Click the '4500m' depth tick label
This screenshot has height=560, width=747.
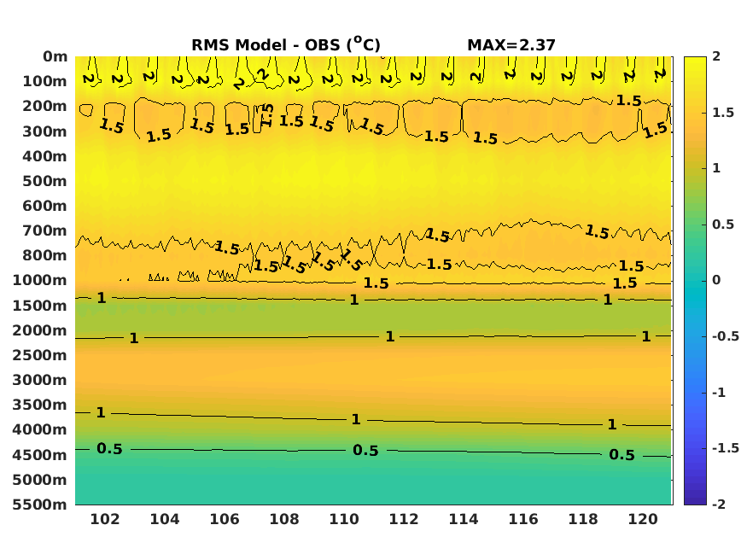click(40, 455)
